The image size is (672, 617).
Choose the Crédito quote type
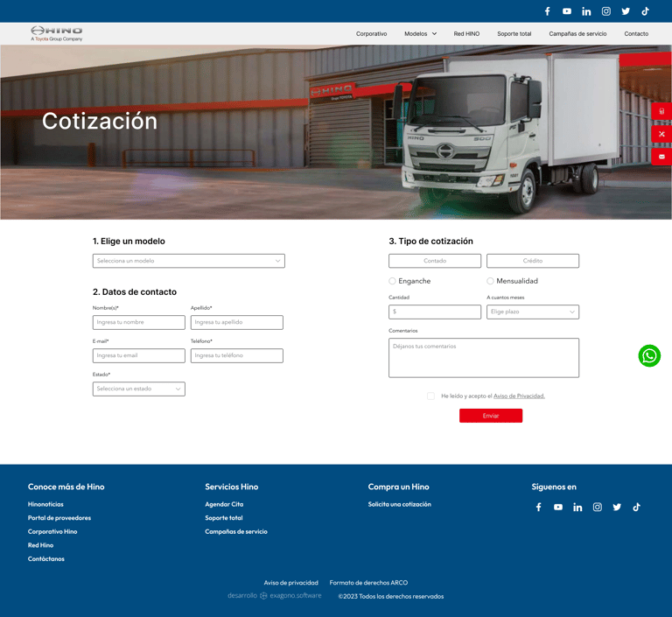(533, 261)
